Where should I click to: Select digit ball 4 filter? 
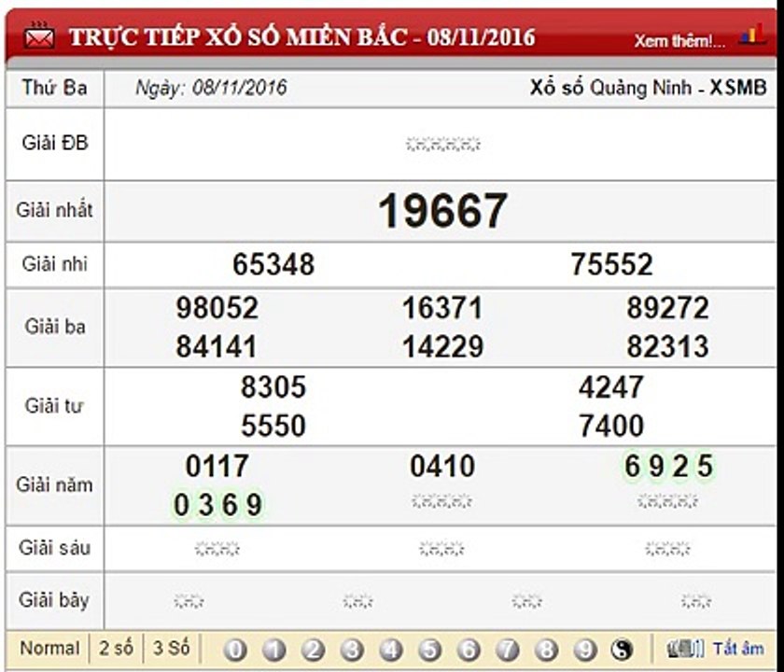(x=391, y=650)
